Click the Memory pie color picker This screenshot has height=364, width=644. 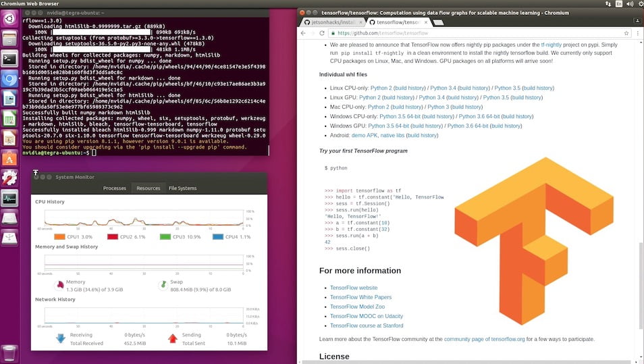(59, 285)
